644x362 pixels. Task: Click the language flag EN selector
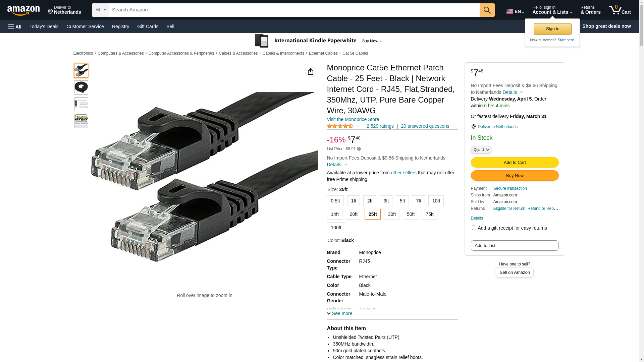tap(515, 11)
